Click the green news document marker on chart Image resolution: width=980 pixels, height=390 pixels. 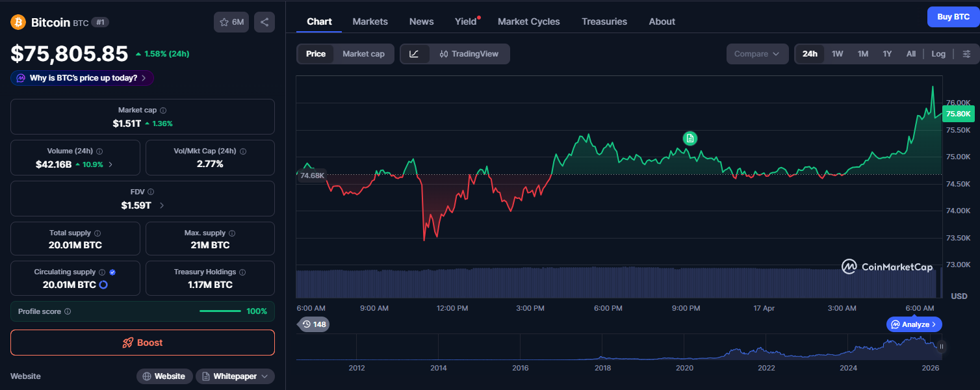690,138
